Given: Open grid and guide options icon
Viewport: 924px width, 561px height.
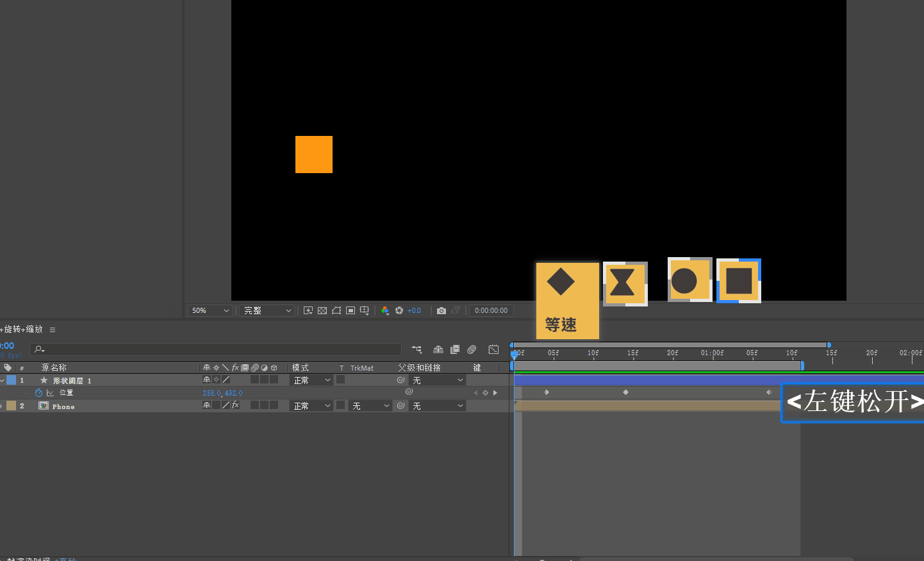Looking at the screenshot, I should [365, 310].
